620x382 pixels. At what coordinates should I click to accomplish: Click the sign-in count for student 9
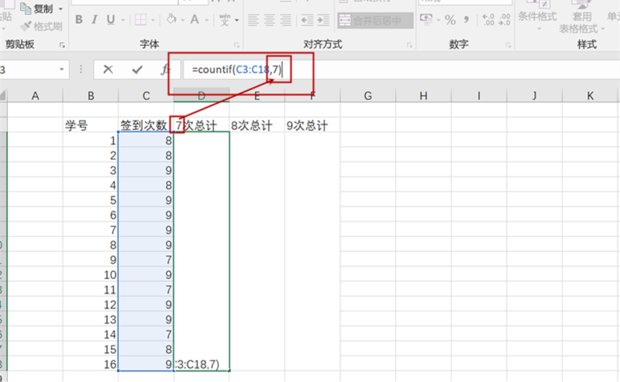(146, 260)
